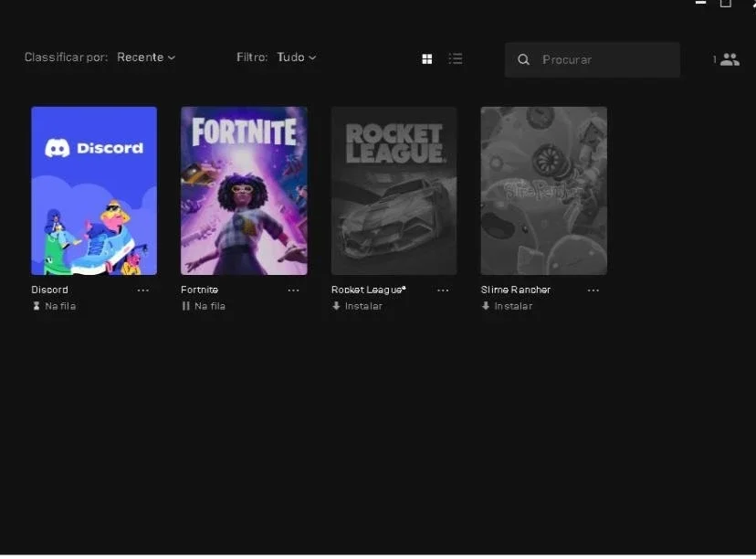The width and height of the screenshot is (756, 559).
Task: Open more options for Fortnite
Action: click(x=293, y=290)
